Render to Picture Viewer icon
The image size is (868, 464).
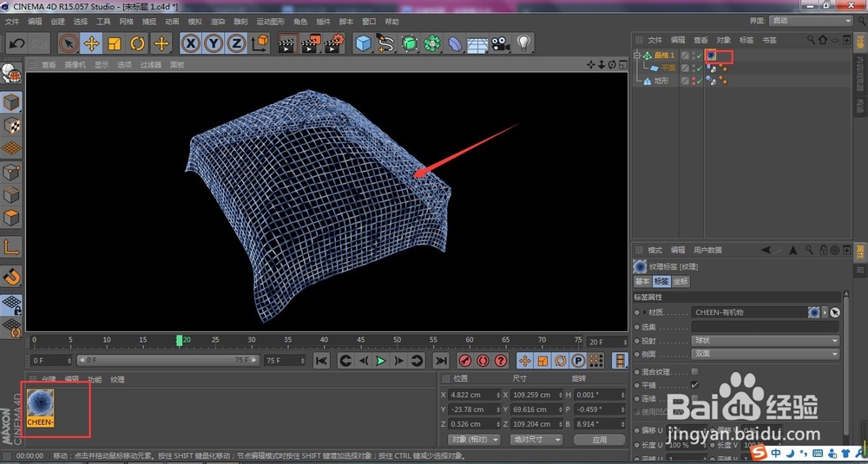[x=311, y=43]
